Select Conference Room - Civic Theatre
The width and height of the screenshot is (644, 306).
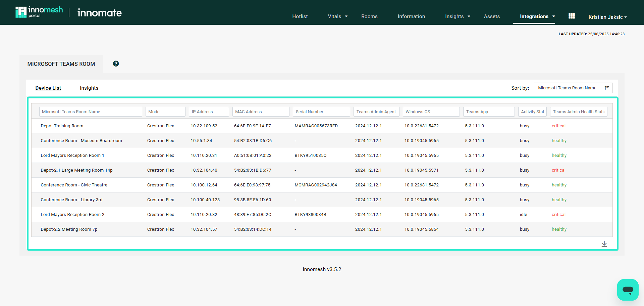(x=74, y=185)
